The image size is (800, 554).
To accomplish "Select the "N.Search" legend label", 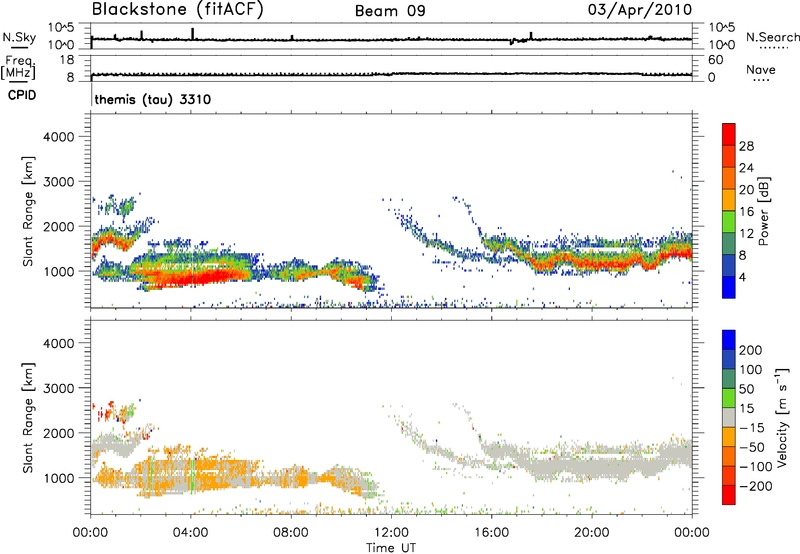I will 772,37.
